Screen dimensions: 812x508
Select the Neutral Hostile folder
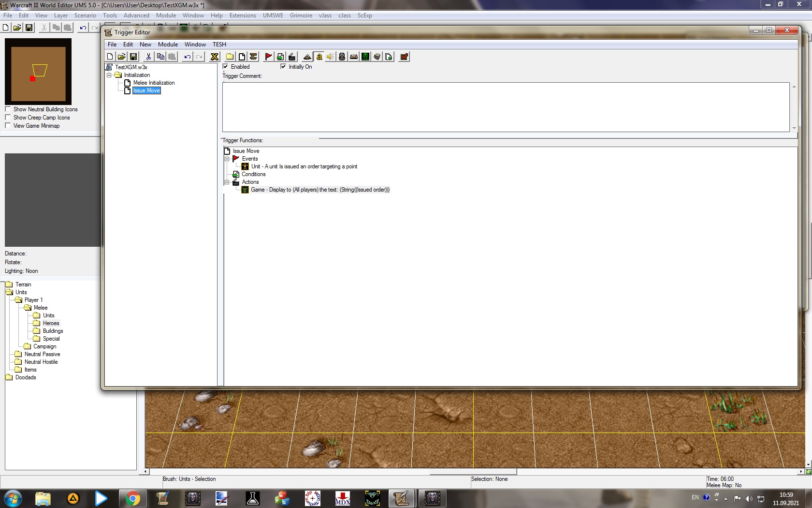tap(41, 362)
